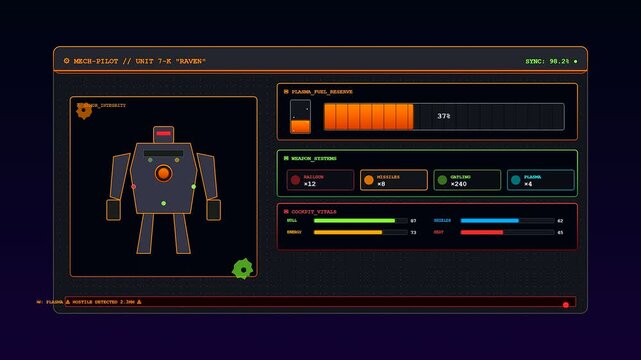
Task: Click the dark chest vent bar on mech
Action: pyautogui.click(x=164, y=154)
